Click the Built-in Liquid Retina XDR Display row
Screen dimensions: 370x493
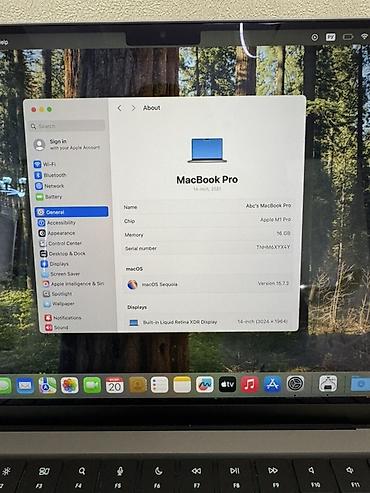pos(208,322)
